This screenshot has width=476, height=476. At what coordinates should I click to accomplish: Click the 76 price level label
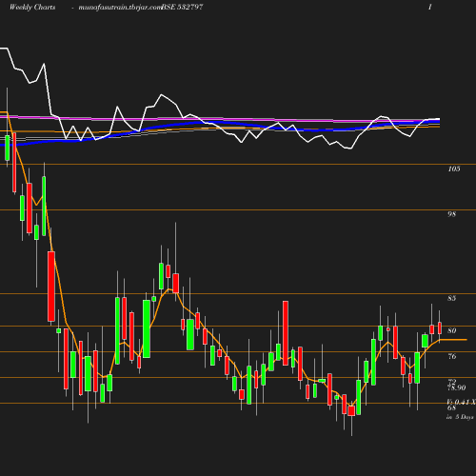tap(452, 356)
